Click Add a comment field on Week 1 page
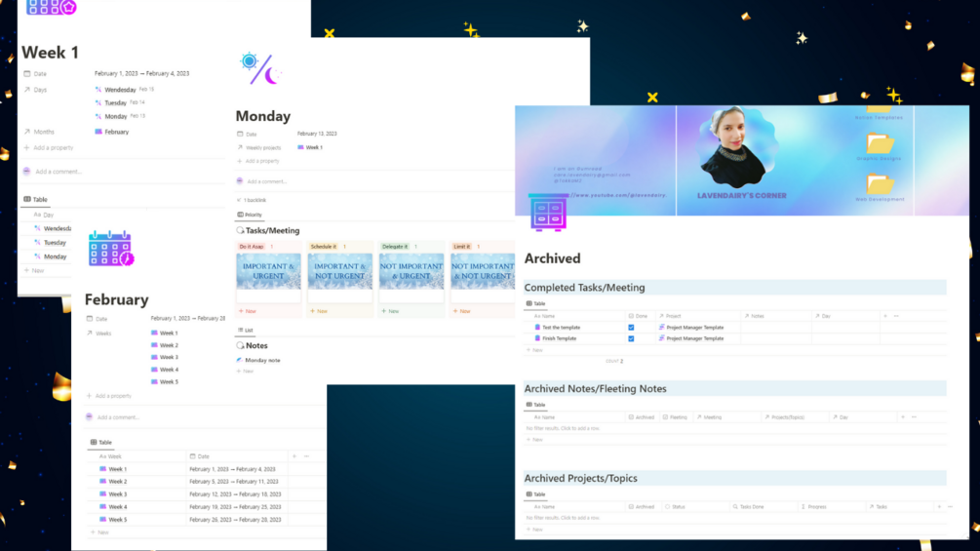This screenshot has height=551, width=980. (59, 172)
